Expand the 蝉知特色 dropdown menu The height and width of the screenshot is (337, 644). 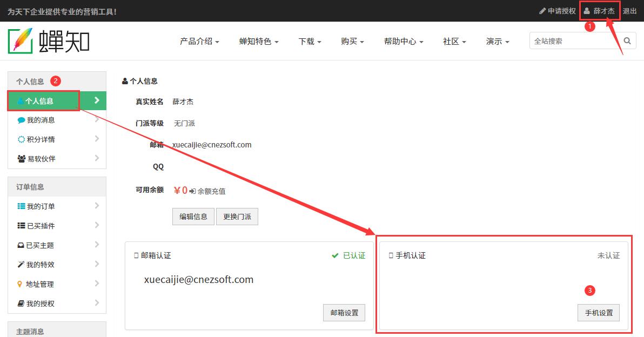[259, 42]
